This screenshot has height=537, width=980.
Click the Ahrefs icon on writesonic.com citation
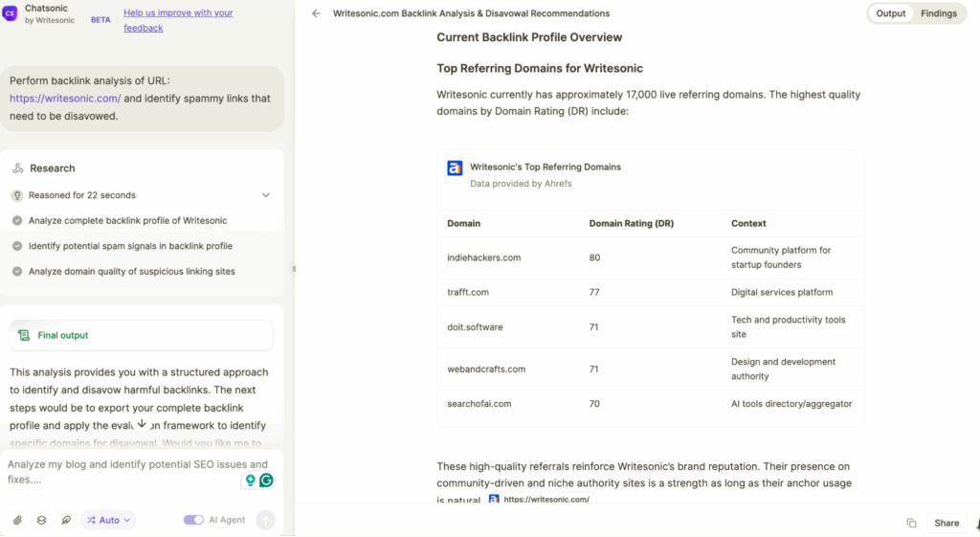click(x=494, y=500)
